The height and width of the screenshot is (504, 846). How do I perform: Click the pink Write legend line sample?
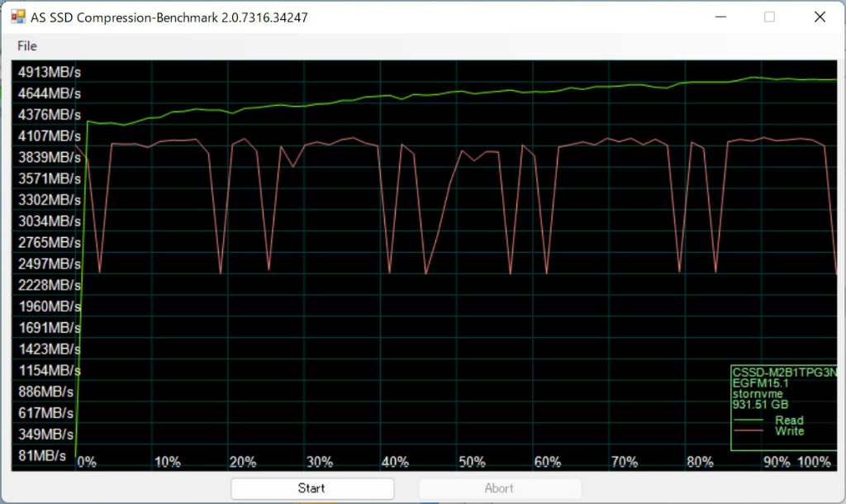tap(749, 430)
